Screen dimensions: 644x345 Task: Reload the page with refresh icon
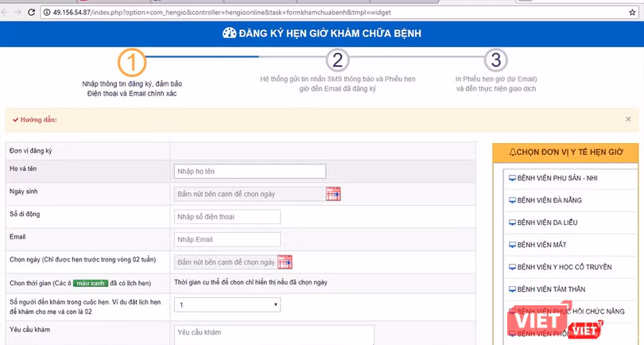point(31,13)
